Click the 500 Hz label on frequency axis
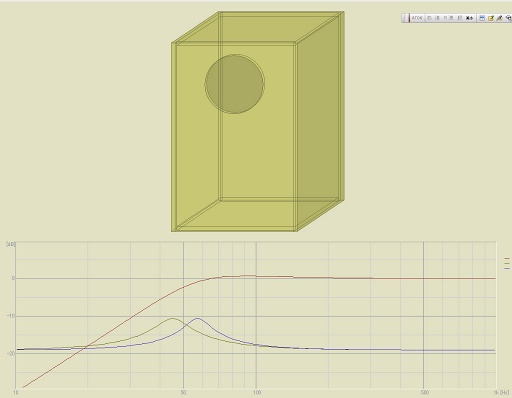512x398 pixels. (x=424, y=392)
